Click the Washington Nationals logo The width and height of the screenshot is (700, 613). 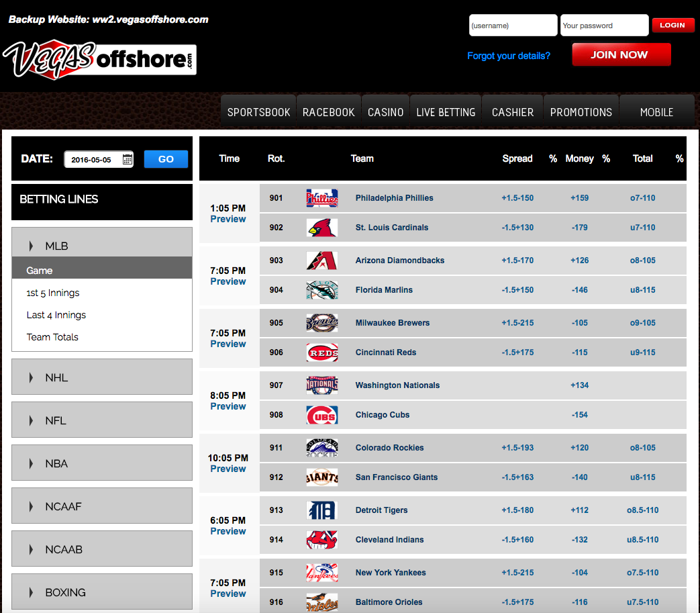pos(322,385)
